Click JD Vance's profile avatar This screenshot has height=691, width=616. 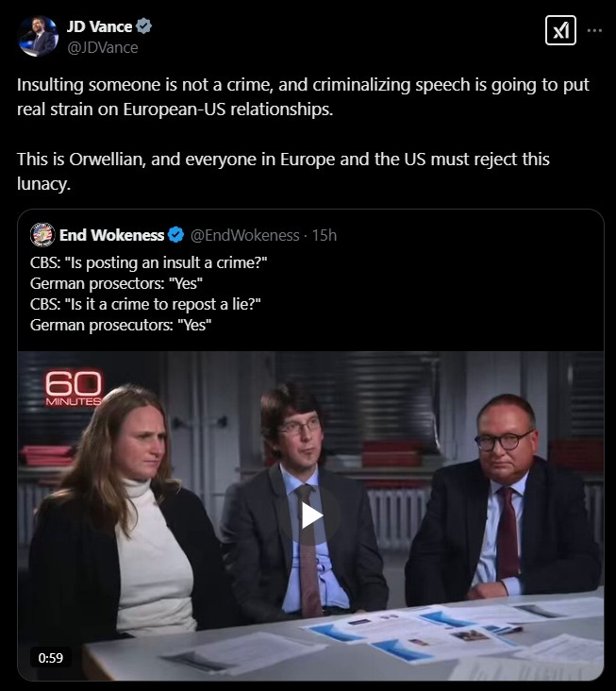pos(38,36)
